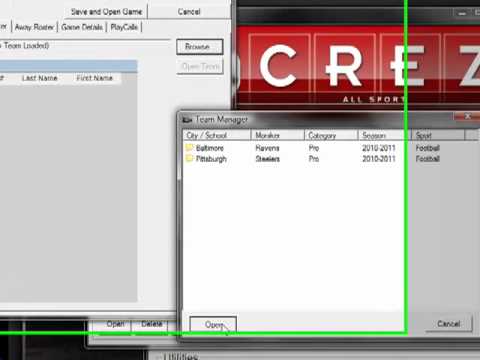Click Football sport cell for Pittsburgh

pyautogui.click(x=428, y=159)
